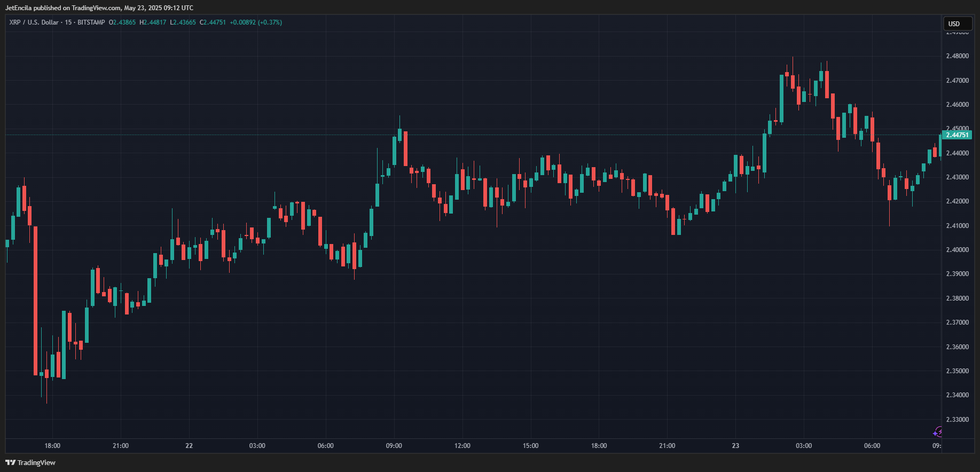This screenshot has height=472, width=980.
Task: Click the 2.46000 price axis label
Action: pyautogui.click(x=957, y=105)
